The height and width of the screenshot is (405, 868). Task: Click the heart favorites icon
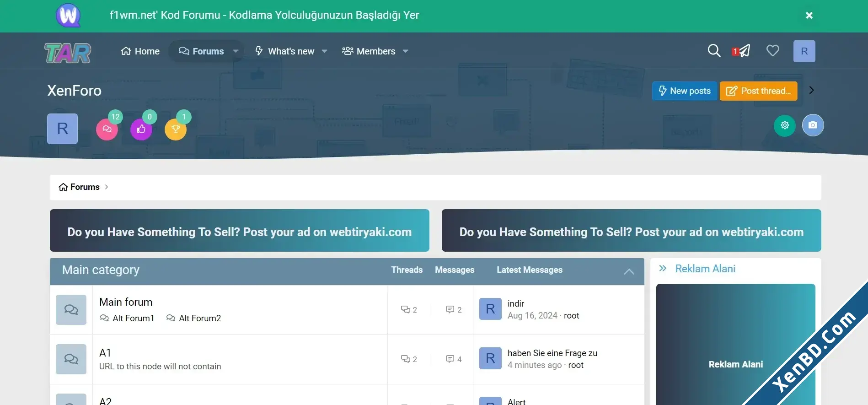[773, 50]
